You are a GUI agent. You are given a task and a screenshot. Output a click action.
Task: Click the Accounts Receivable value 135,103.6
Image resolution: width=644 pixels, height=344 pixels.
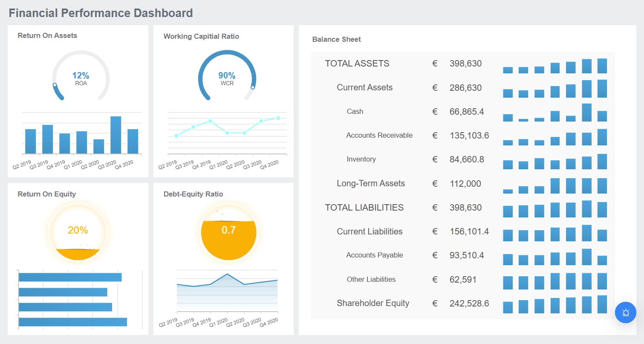(469, 136)
